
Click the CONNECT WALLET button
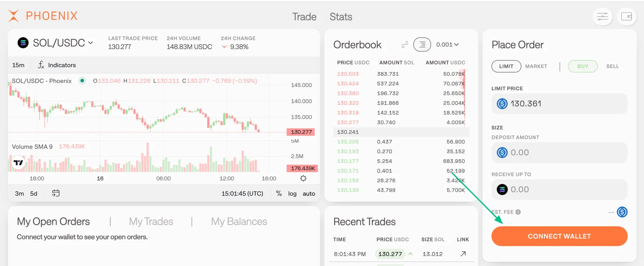coord(559,236)
